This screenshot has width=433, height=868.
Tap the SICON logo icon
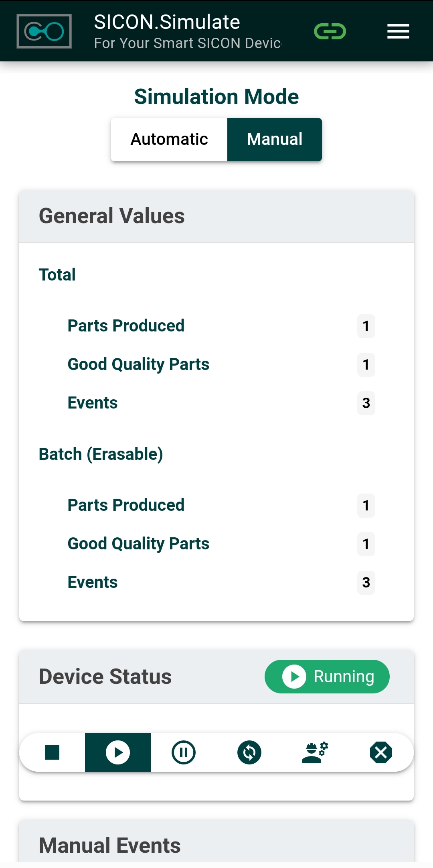pos(44,31)
